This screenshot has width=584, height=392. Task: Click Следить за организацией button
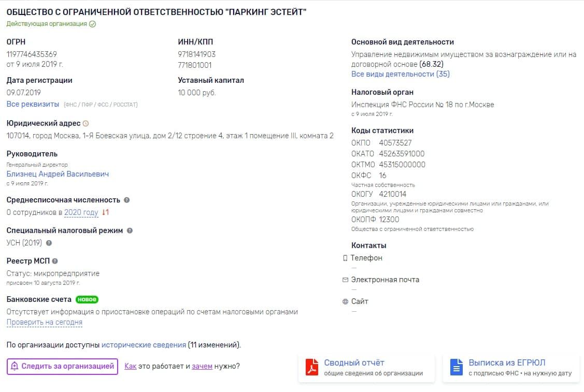pos(62,366)
